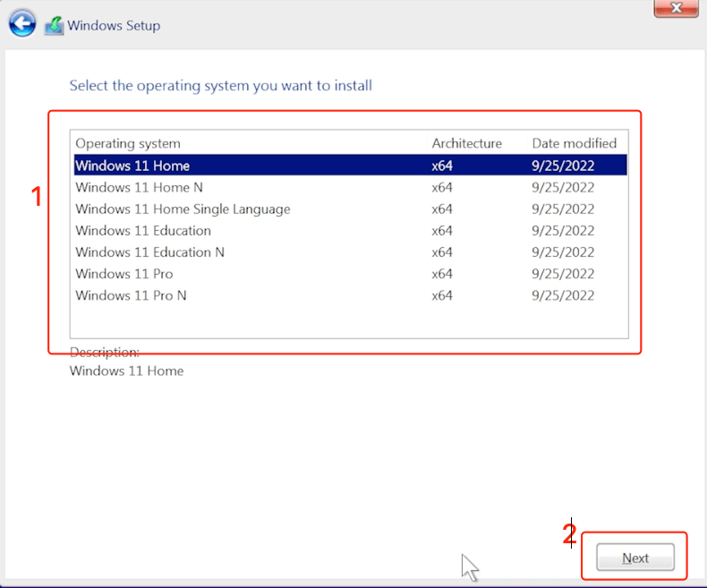Screen dimensions: 707x588
Task: Click x64 in Windows 11 Home N row
Action: coord(442,187)
